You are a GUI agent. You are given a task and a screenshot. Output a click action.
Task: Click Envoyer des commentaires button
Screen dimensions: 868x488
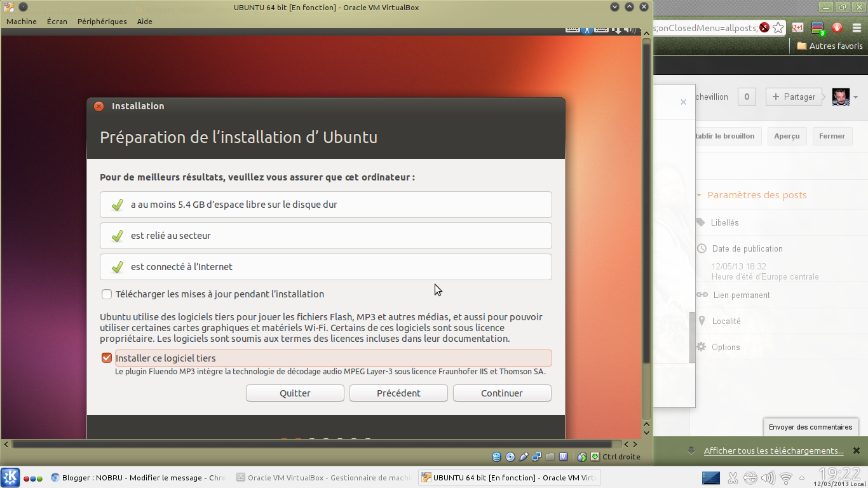[811, 427]
